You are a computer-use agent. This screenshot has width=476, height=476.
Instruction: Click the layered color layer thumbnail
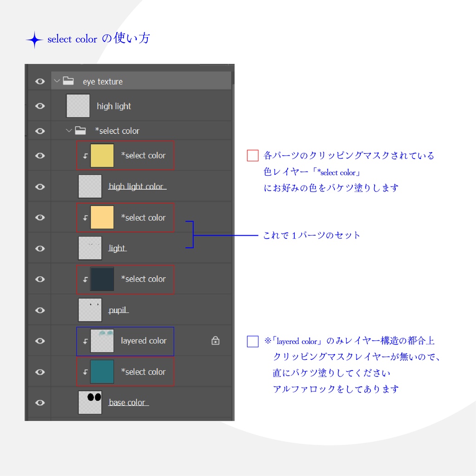[102, 341]
